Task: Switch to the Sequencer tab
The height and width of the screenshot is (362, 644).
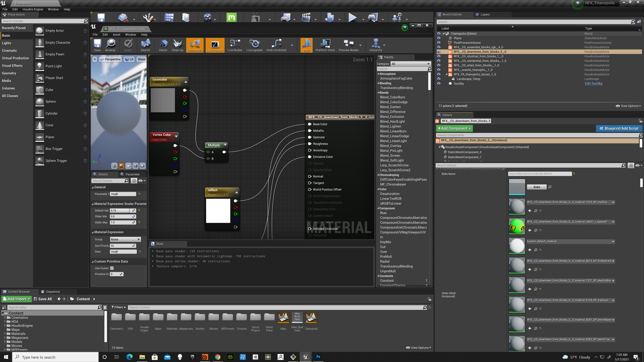Action: click(53, 292)
